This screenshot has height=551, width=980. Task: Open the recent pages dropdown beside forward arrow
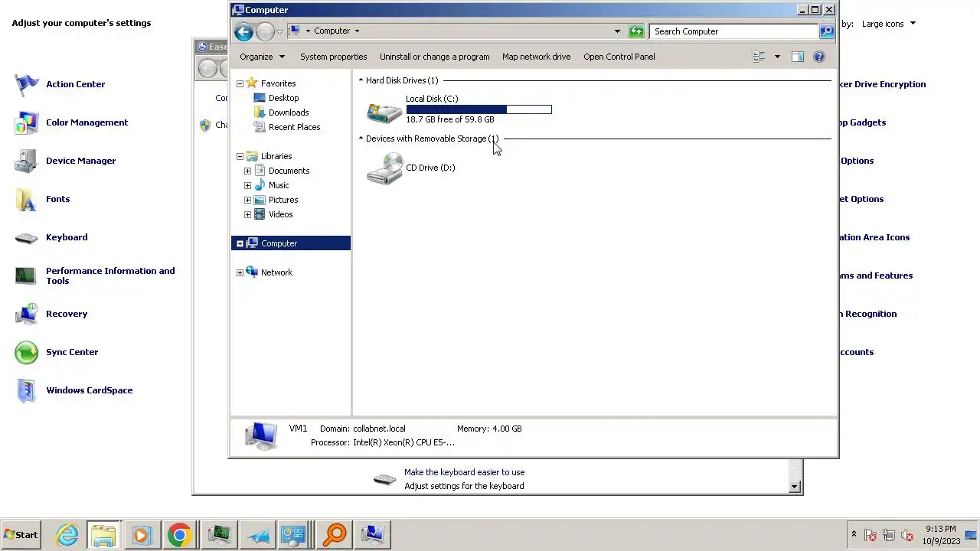[x=279, y=32]
